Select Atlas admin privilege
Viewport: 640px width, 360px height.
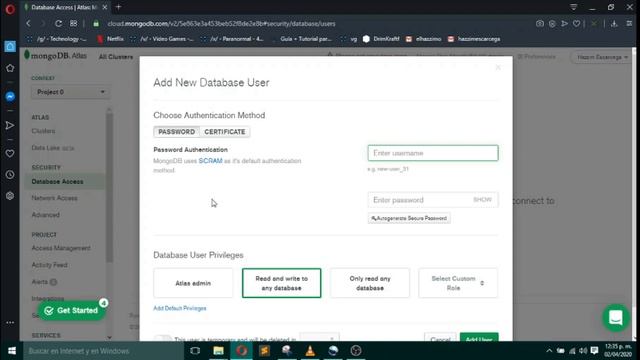tap(193, 283)
